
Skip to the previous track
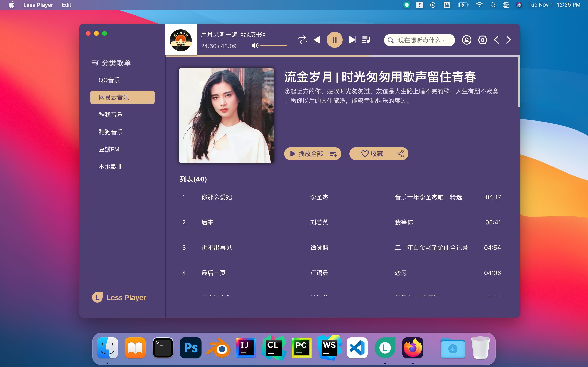point(317,40)
